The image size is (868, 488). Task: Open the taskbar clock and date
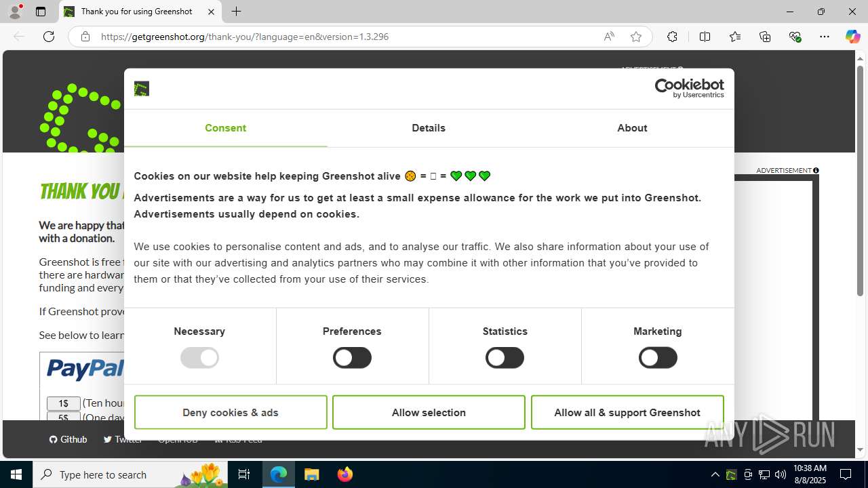click(x=810, y=474)
